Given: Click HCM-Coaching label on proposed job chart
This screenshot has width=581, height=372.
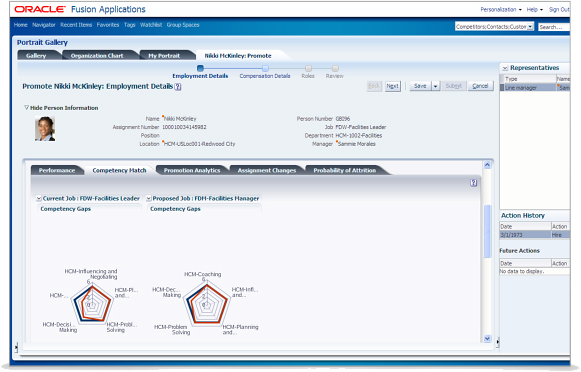Looking at the screenshot, I should (x=203, y=274).
